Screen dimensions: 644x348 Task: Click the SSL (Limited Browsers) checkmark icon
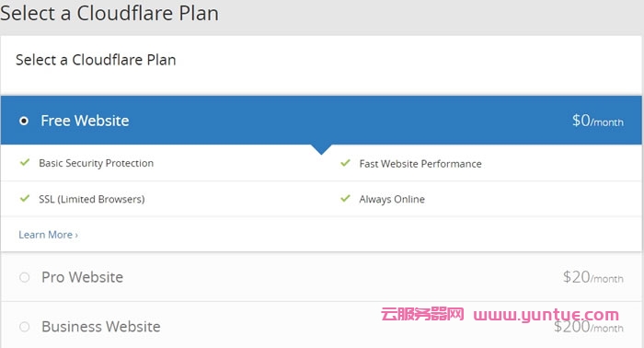click(25, 199)
